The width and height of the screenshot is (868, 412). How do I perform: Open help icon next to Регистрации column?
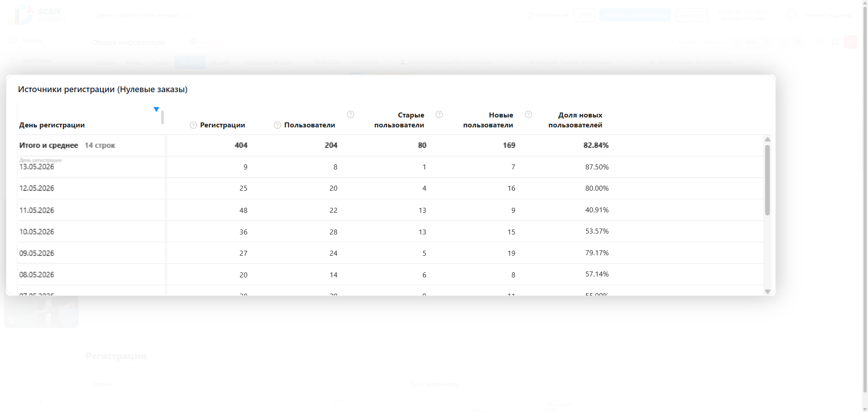[193, 125]
